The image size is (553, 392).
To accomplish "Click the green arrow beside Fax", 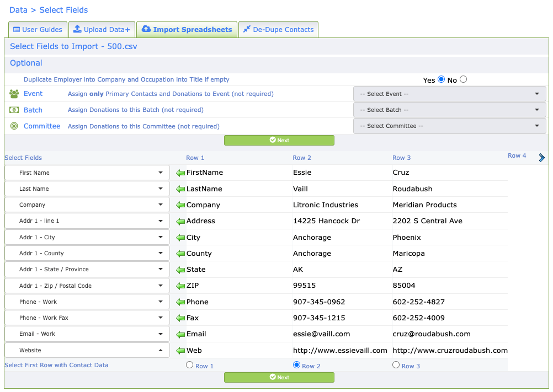I will 180,318.
